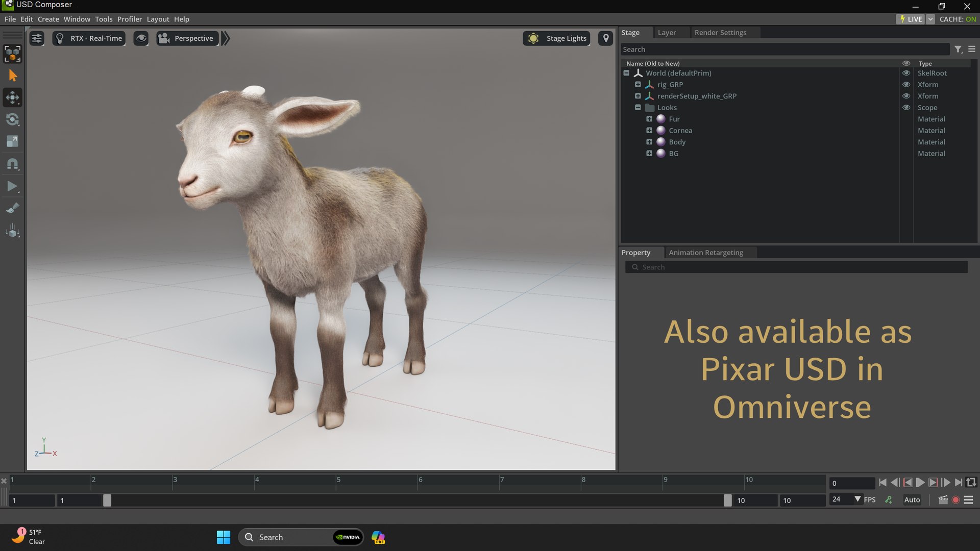Open the Perspective camera dropdown

tap(187, 38)
